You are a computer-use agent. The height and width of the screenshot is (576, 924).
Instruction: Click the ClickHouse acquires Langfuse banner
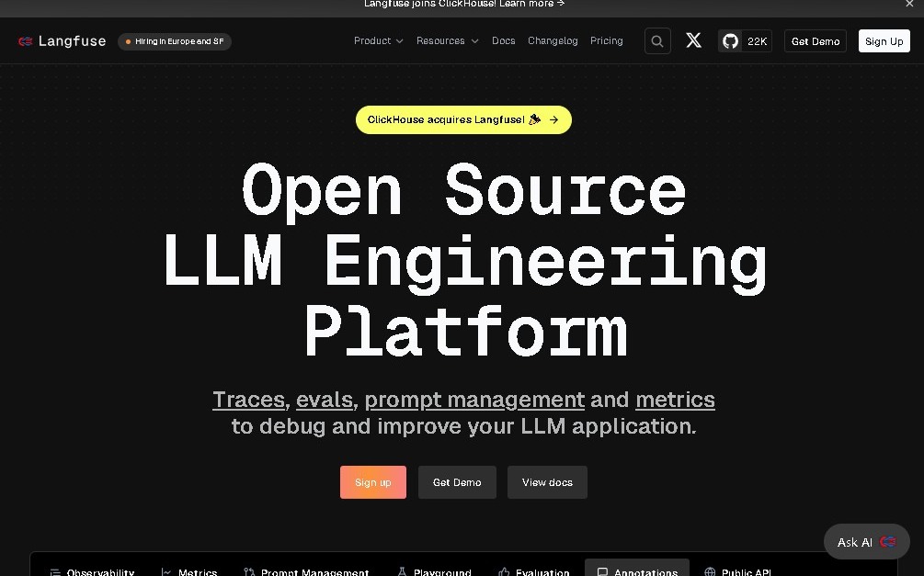[x=463, y=119]
